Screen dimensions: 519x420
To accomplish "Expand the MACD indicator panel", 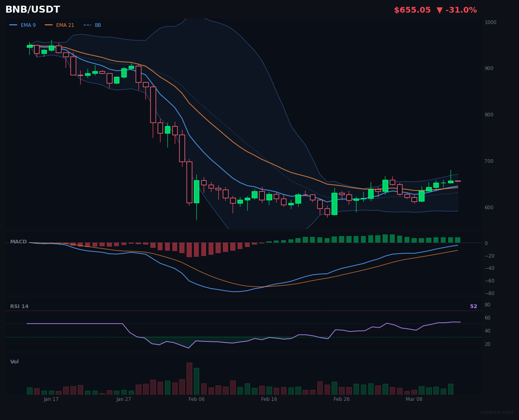I will click(18, 241).
